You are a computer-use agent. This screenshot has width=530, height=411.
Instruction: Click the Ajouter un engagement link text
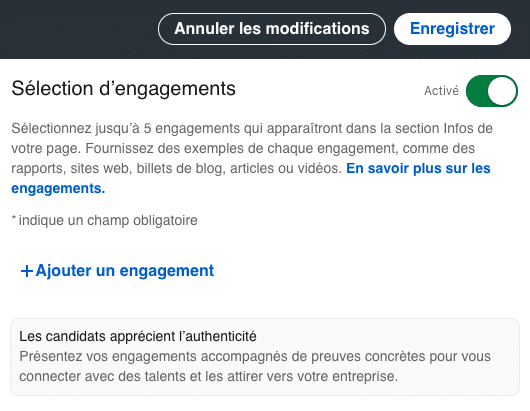coord(125,271)
